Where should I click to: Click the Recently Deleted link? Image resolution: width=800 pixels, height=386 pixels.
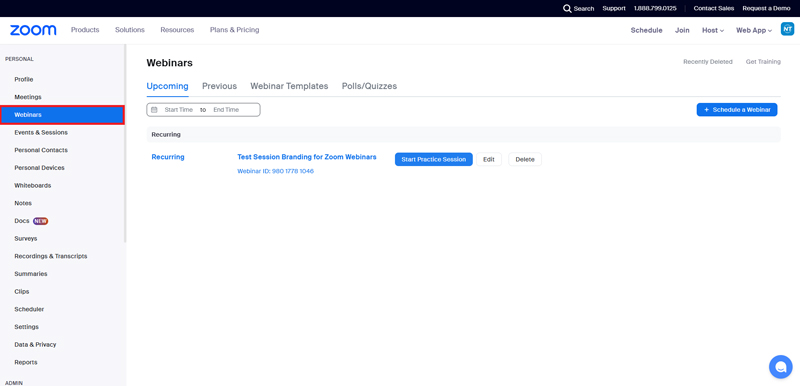708,62
